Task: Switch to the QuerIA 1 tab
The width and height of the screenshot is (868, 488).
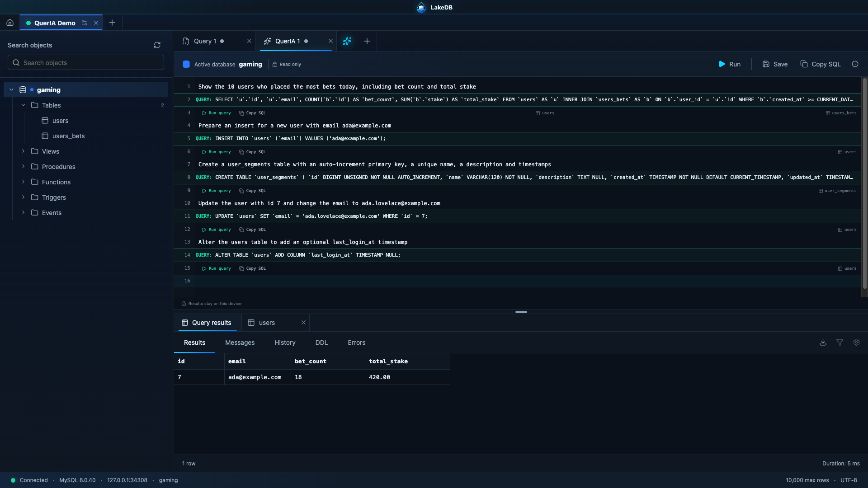Action: click(x=288, y=41)
